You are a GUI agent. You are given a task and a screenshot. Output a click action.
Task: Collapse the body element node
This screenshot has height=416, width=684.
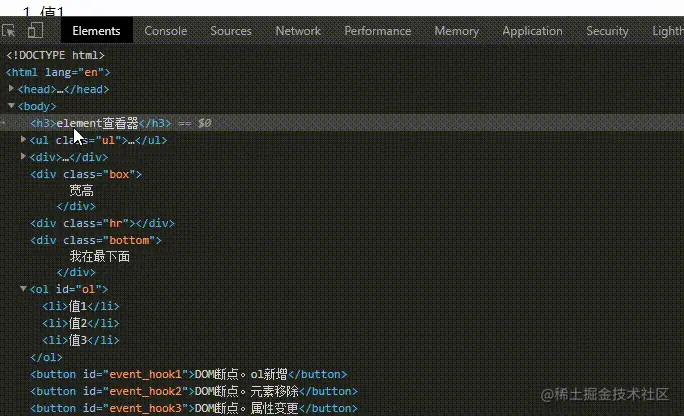coord(11,106)
